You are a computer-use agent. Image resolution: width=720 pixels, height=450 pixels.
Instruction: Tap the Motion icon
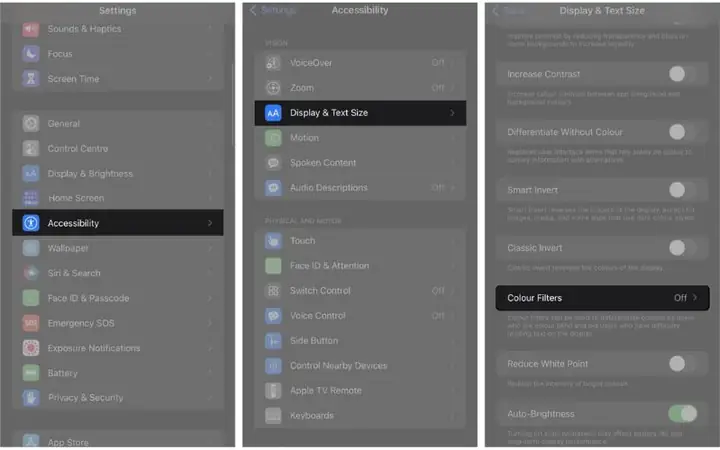click(x=273, y=138)
